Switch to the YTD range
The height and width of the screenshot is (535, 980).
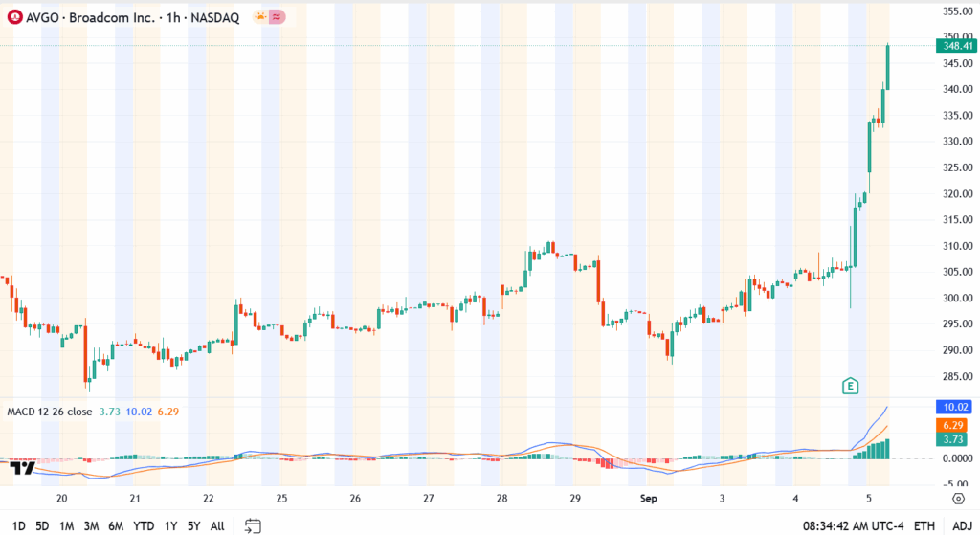[x=144, y=525]
